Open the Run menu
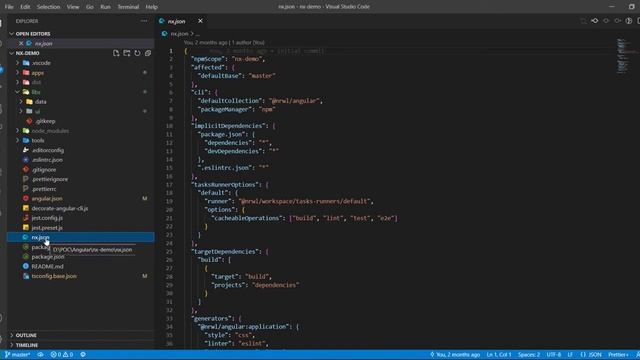640x360 pixels. click(105, 7)
